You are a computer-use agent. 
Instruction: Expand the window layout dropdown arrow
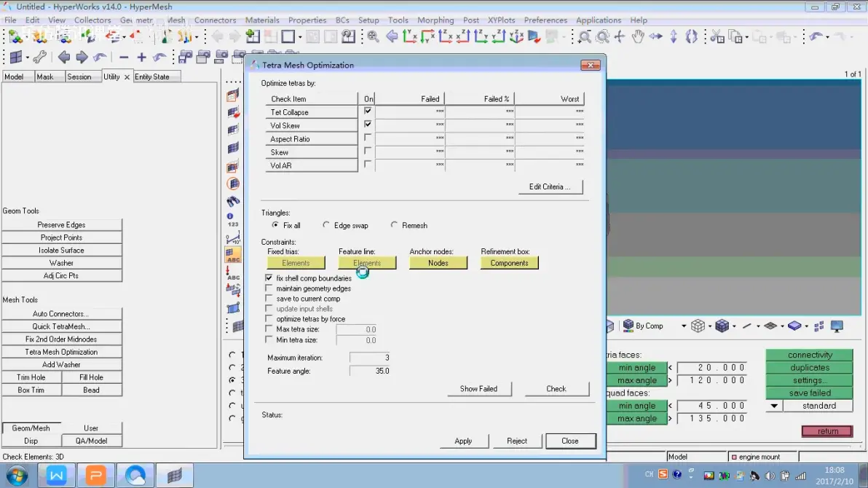[x=300, y=37]
